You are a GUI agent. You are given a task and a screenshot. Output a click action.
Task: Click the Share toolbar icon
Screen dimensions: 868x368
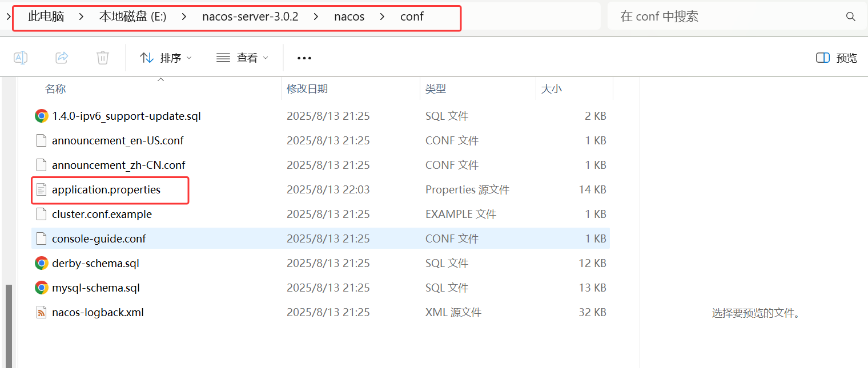pyautogui.click(x=62, y=58)
